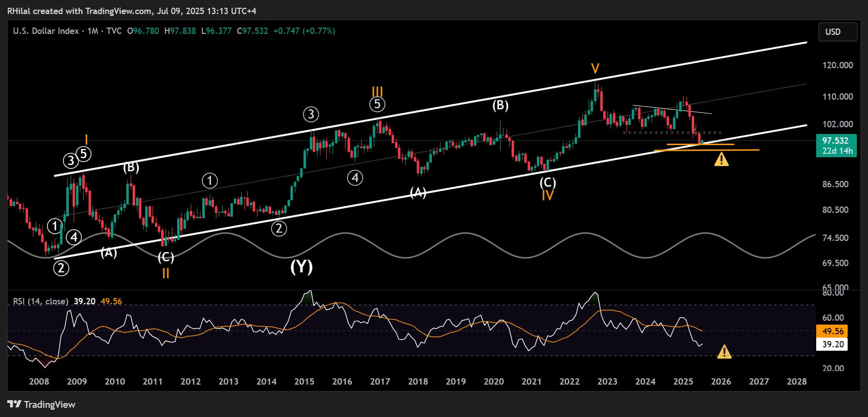
Task: Click the U.S. Dollar Index symbol title
Action: point(46,31)
